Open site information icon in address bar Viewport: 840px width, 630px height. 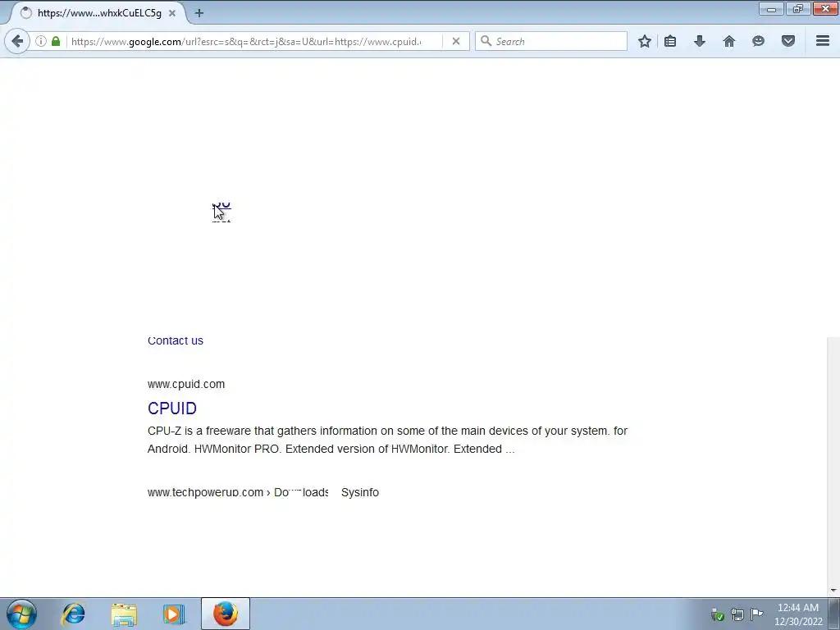pyautogui.click(x=41, y=41)
